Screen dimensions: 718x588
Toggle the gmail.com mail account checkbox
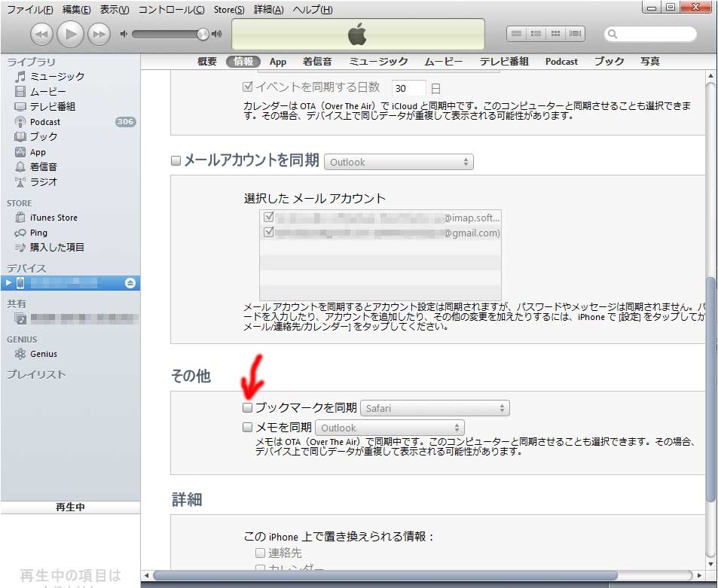269,232
